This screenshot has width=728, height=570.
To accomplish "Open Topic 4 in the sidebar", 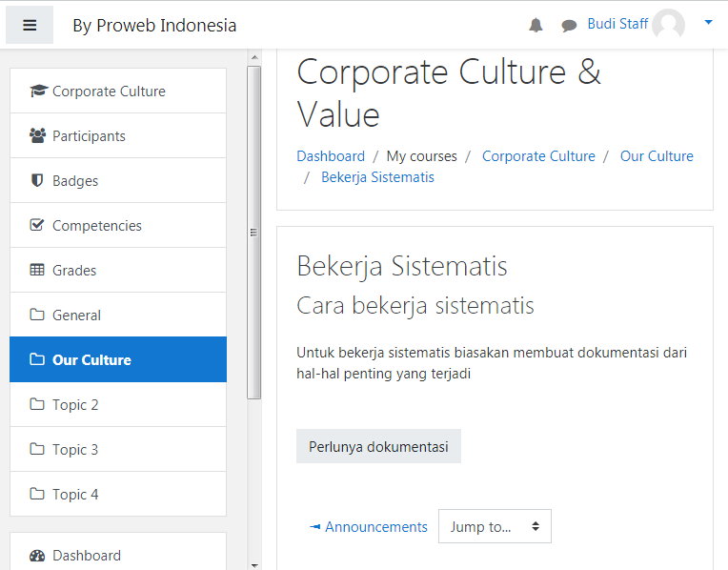I will (x=118, y=495).
